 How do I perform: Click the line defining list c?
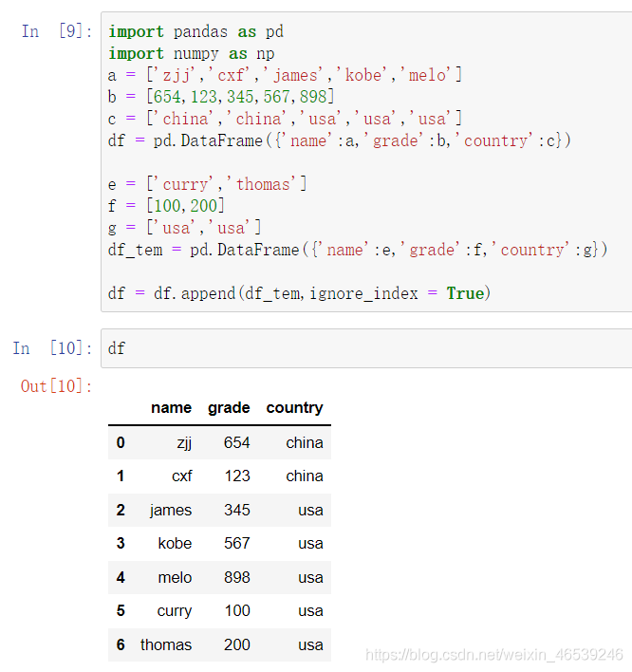tap(285, 119)
